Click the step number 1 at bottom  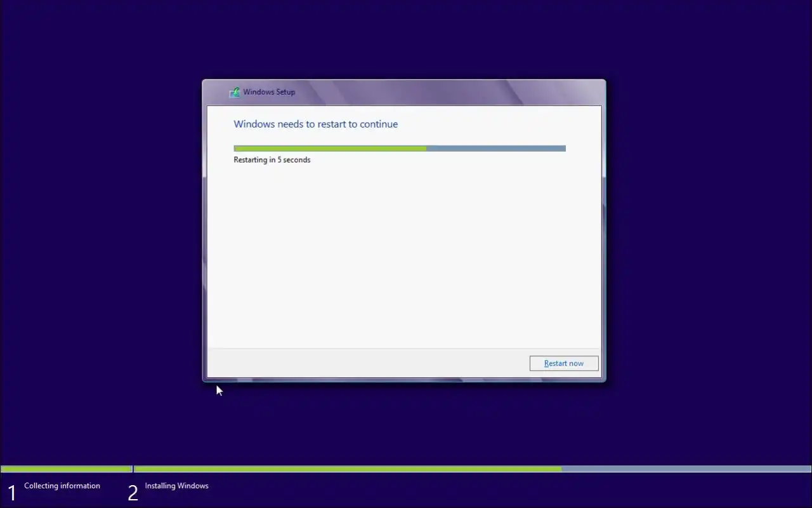tap(11, 493)
